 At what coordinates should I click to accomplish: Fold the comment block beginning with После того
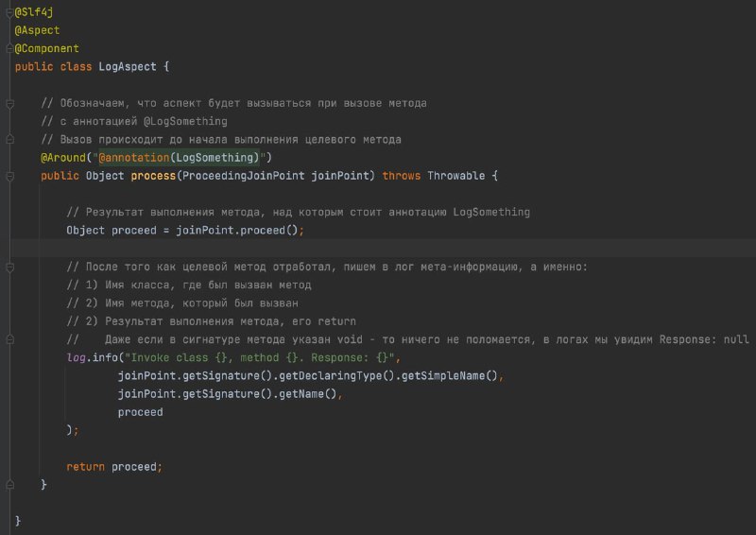(9, 267)
